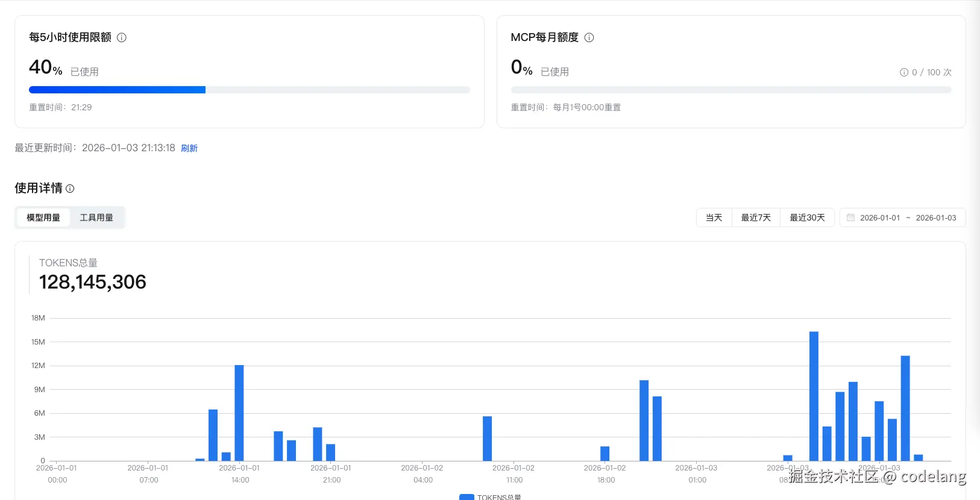980x500 pixels.
Task: Click the 最近更新时间 2026-01-03 21:13:18 text
Action: click(x=95, y=148)
